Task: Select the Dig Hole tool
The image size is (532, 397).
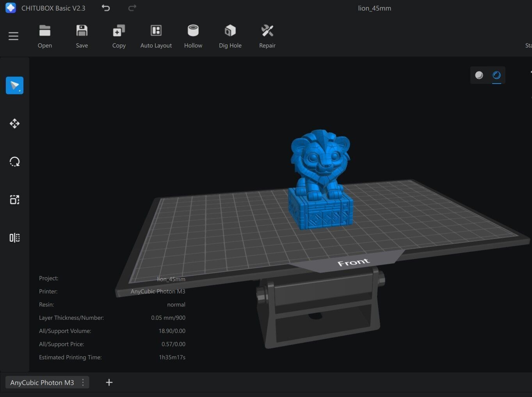Action: [x=230, y=30]
